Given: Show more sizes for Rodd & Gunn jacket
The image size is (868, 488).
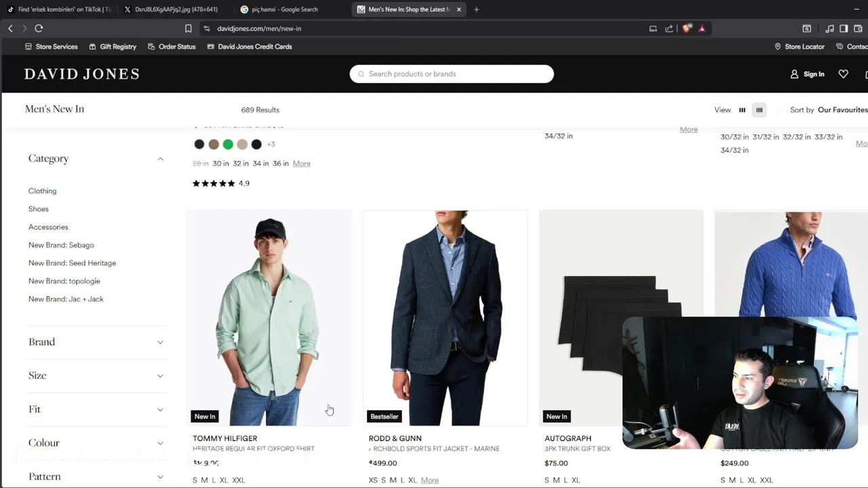Looking at the screenshot, I should pos(429,480).
